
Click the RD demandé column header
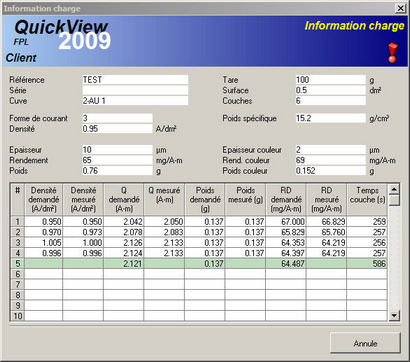[286, 199]
